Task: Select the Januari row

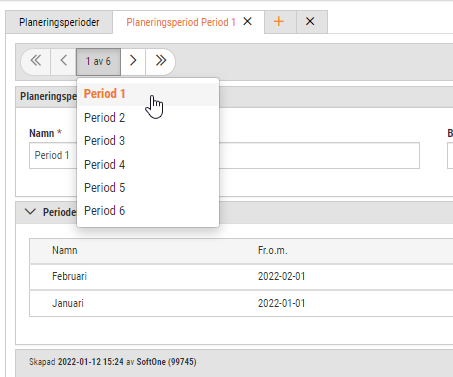Action: (241, 303)
